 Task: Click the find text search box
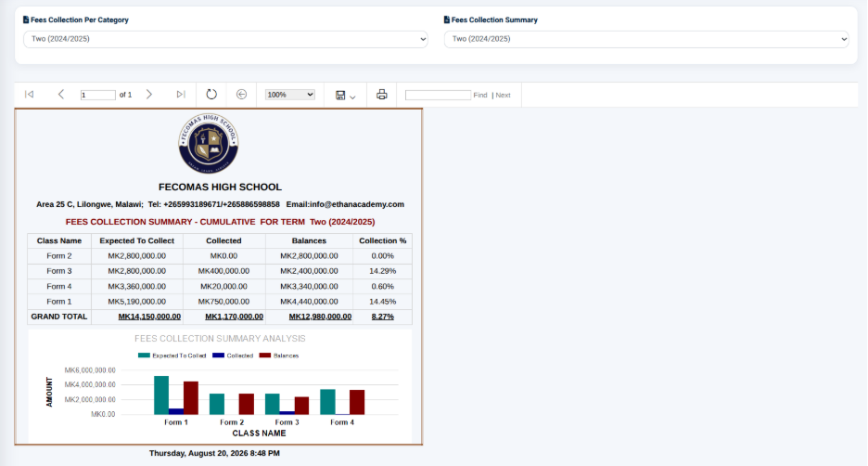coord(438,95)
